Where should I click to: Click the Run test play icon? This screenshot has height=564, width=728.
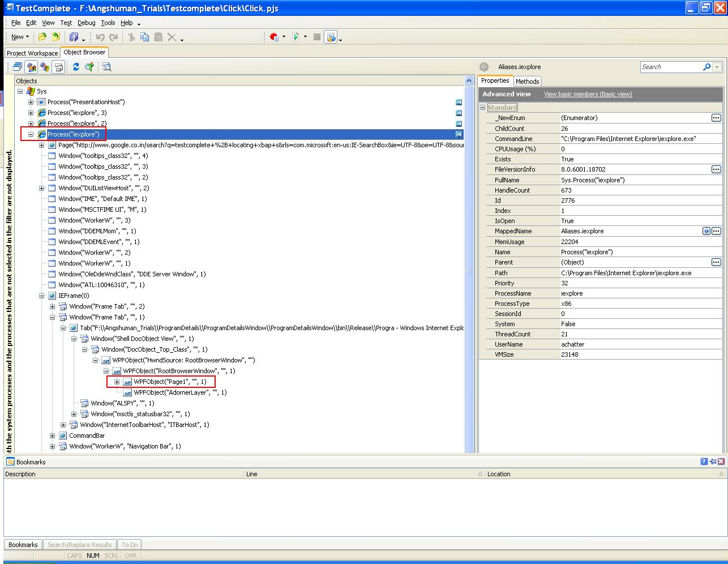click(296, 37)
